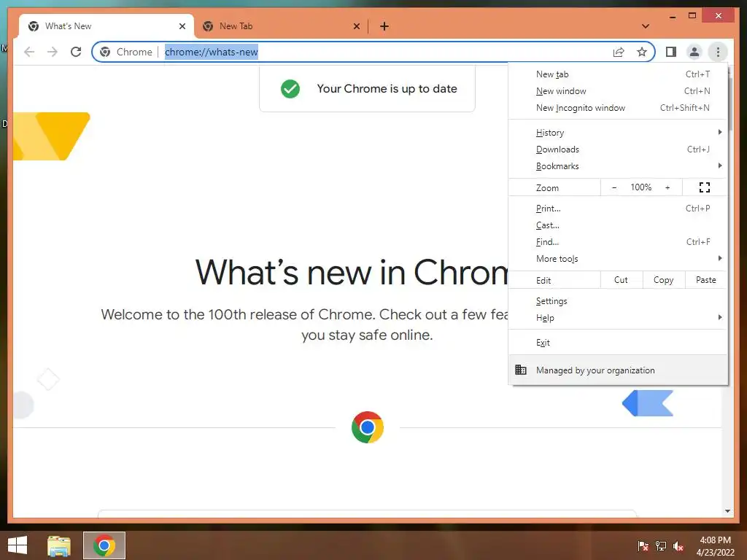Viewport: 747px width, 560px height.
Task: Click Managed by your organization
Action: point(619,370)
